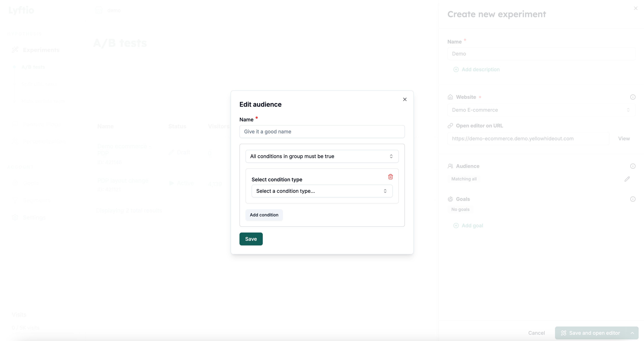The image size is (644, 341).
Task: Click the Website info icon
Action: [x=633, y=97]
